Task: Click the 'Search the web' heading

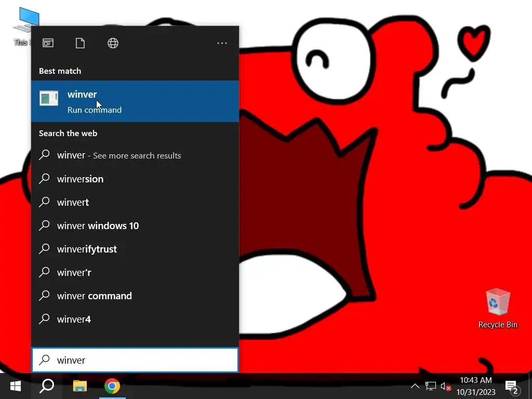Action: coord(68,134)
